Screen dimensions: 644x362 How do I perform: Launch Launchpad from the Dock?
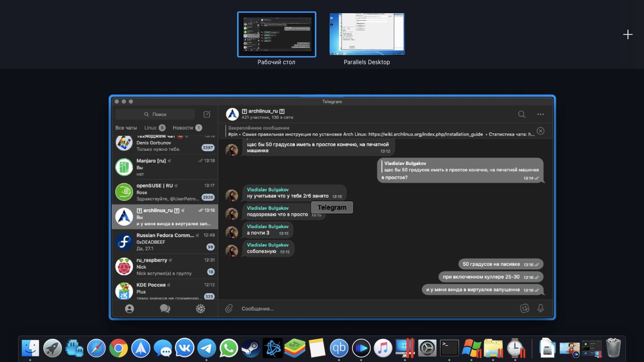(52, 348)
